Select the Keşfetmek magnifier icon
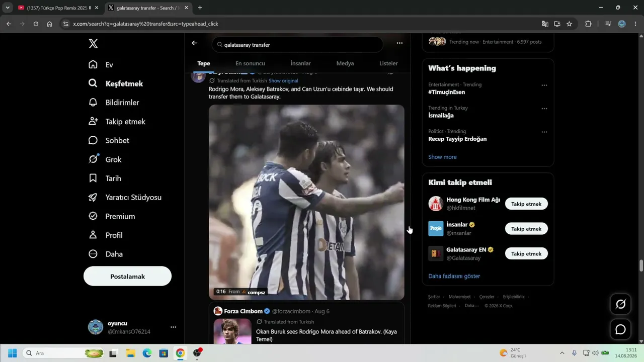 pos(93,83)
